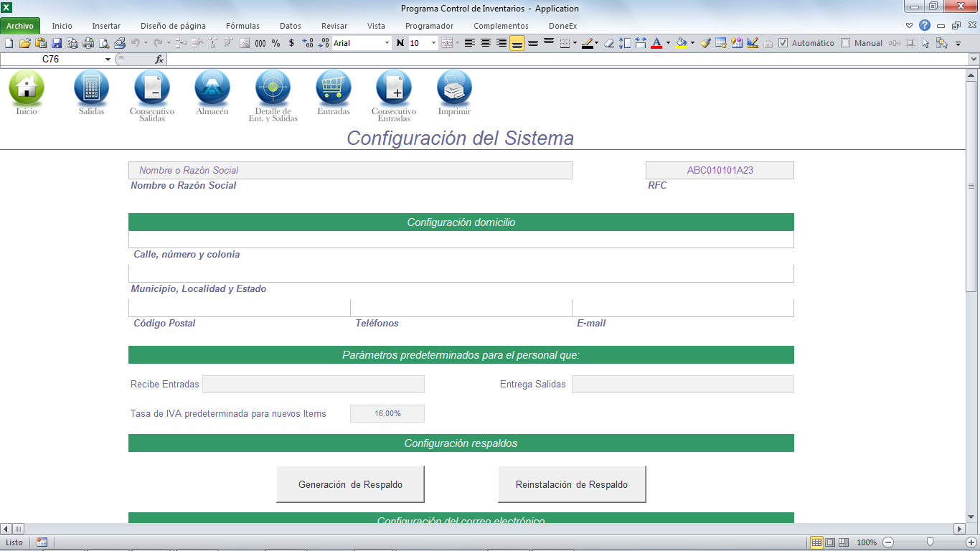980x551 pixels.
Task: Open the Arial font name dropdown
Action: pos(387,43)
